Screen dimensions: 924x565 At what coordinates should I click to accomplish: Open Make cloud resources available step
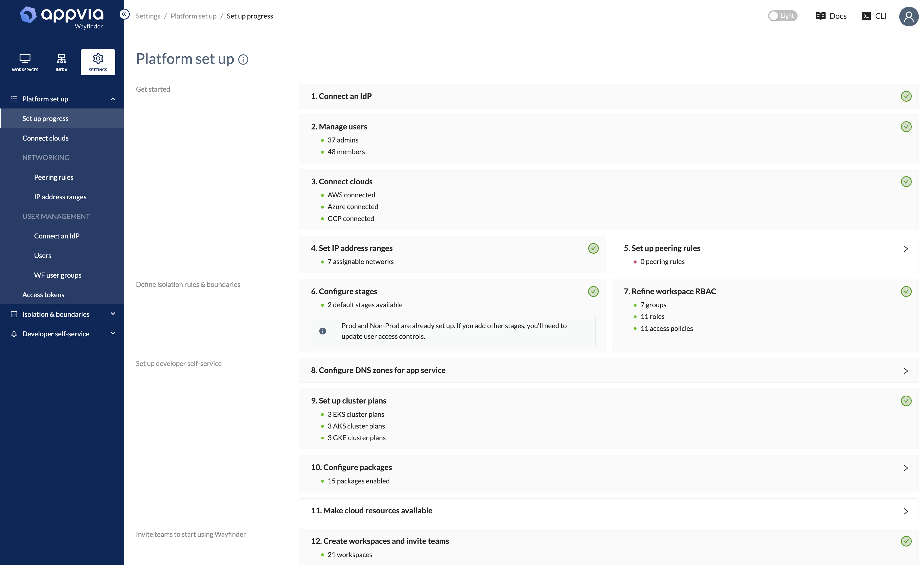tap(906, 511)
